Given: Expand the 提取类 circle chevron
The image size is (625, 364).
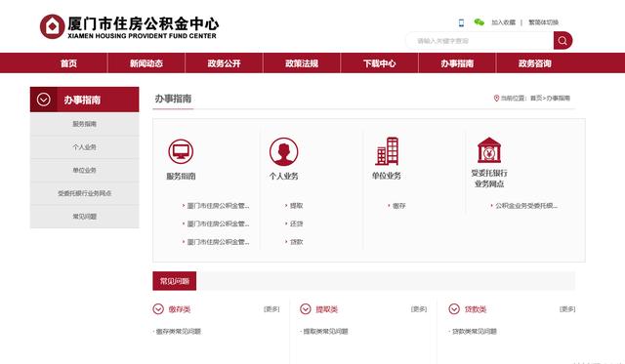Looking at the screenshot, I should point(306,309).
